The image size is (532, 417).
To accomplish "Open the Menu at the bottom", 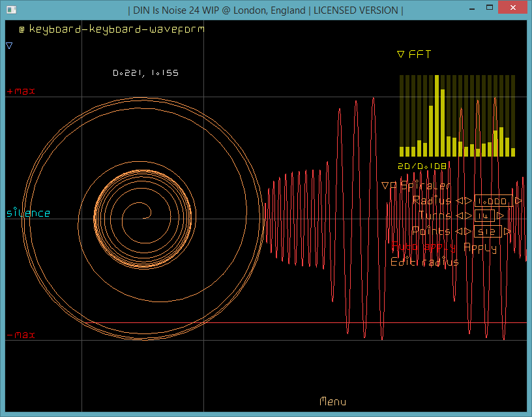I will (332, 402).
